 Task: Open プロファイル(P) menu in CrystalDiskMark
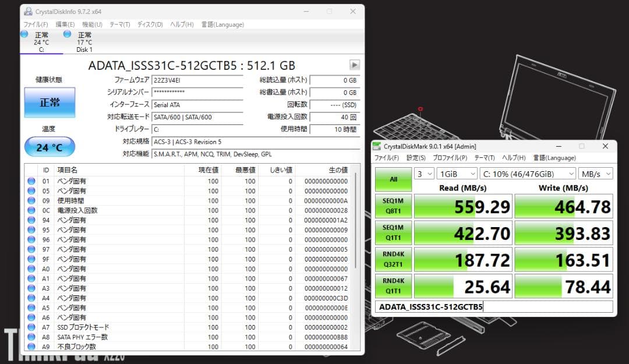click(x=450, y=158)
